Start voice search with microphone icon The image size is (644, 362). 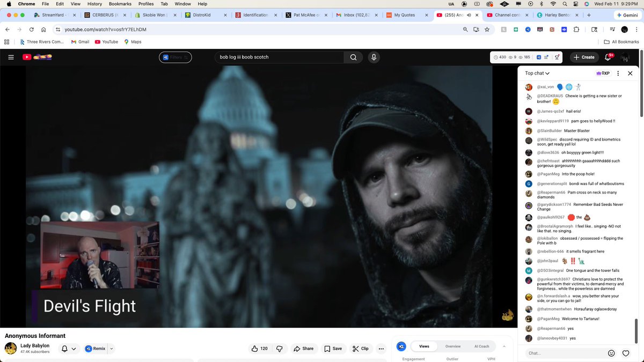point(374,57)
